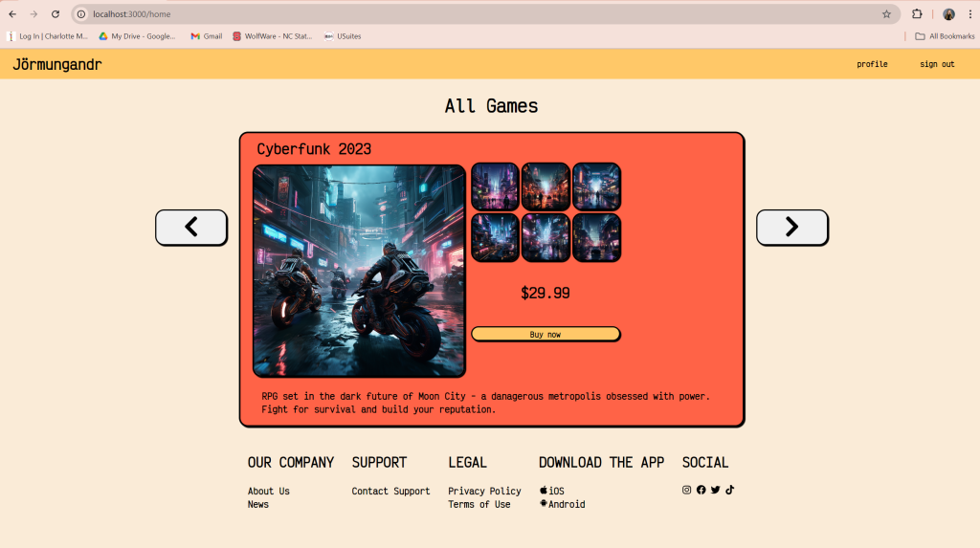Click the Facebook icon in footer
Screen dimensions: 980x548
point(701,490)
